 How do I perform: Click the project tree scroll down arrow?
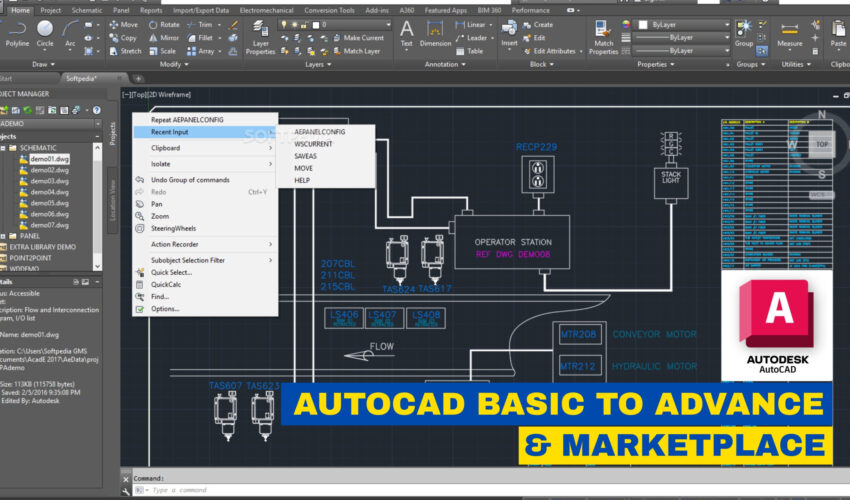click(97, 266)
